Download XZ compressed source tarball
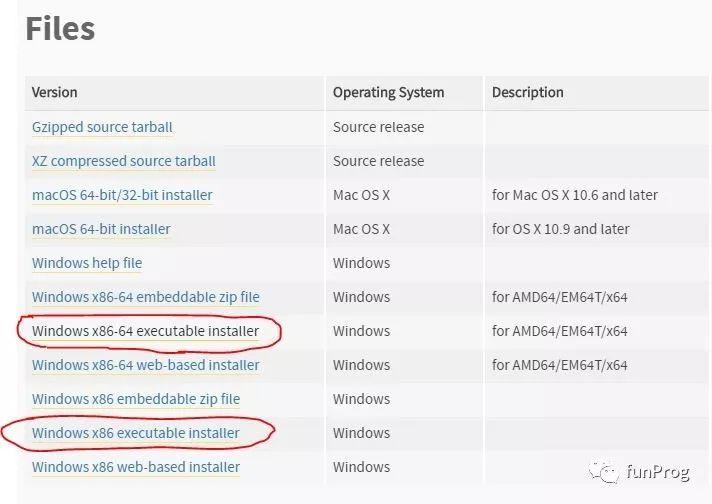Image resolution: width=712 pixels, height=504 pixels. 124,161
